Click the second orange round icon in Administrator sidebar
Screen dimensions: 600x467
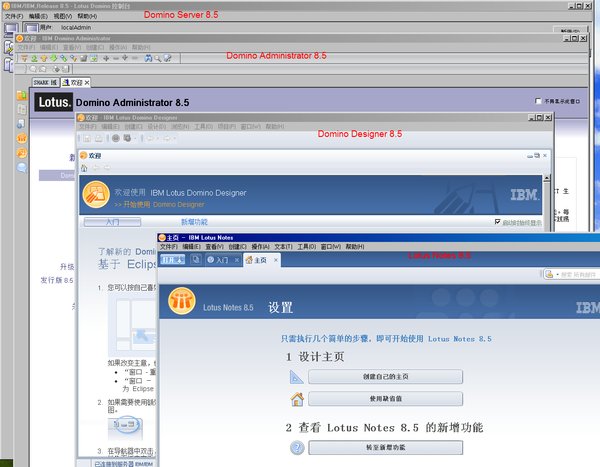click(x=22, y=153)
